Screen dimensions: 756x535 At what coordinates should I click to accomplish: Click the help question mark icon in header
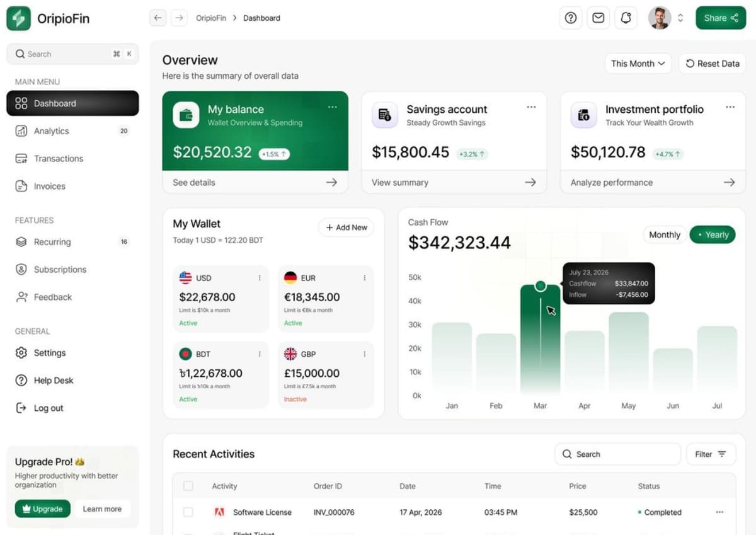pos(570,18)
